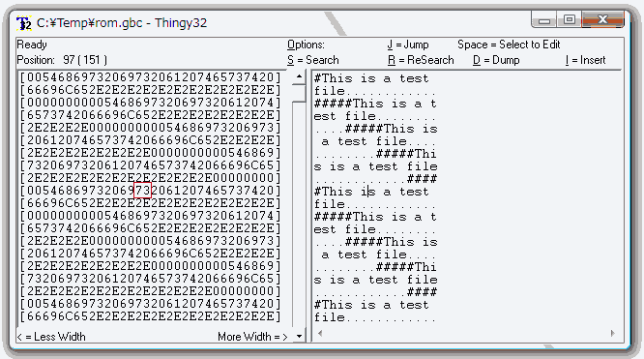644x359 pixels.
Task: Click the S = Search option
Action: 313,60
